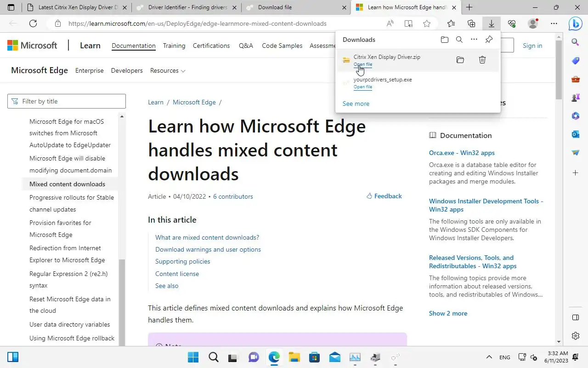Close the Download file tab
The width and height of the screenshot is (588, 368).
tap(344, 7)
